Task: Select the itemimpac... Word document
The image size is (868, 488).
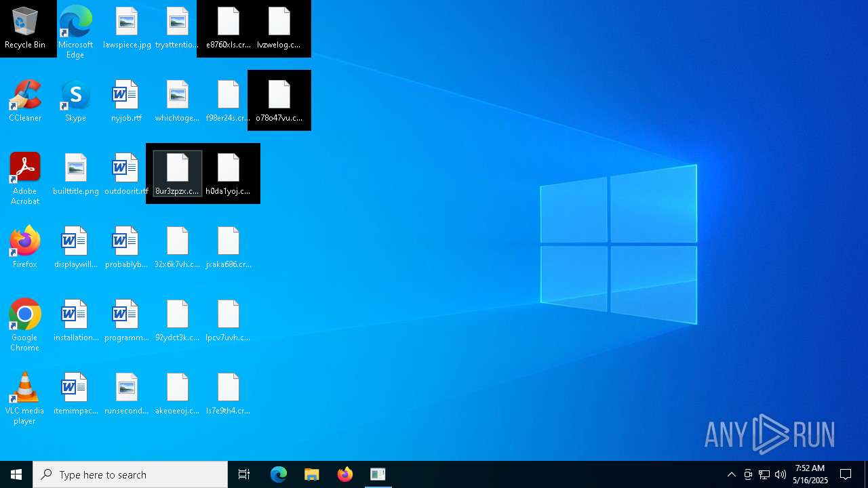Action: (x=75, y=394)
